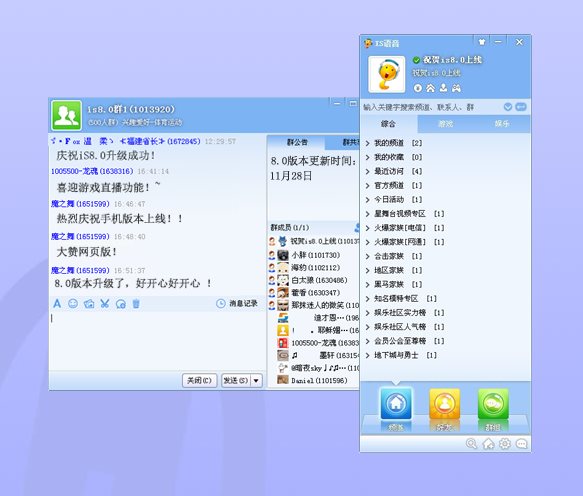Image resolution: width=583 pixels, height=496 pixels.
Task: Click the green group chat dock icon
Action: pos(493,404)
